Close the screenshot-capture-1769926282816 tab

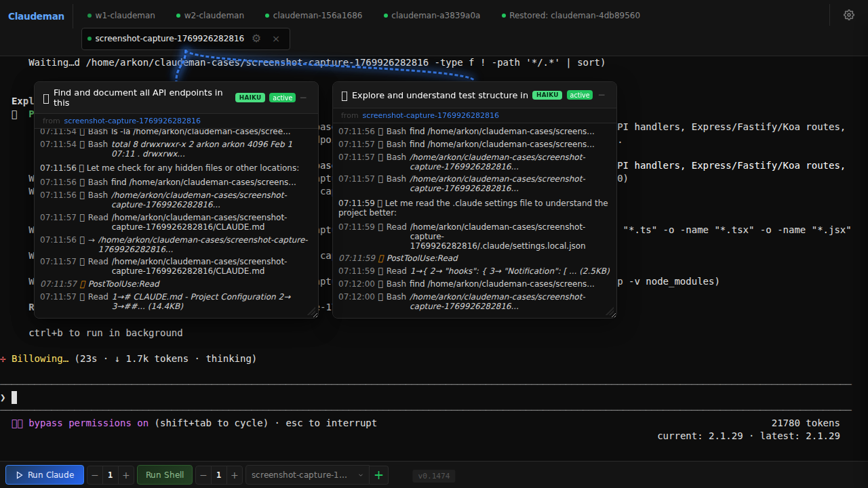click(x=276, y=39)
